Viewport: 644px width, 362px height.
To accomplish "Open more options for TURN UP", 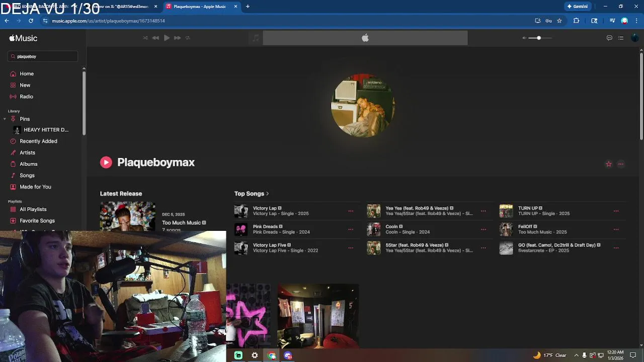I will (616, 211).
